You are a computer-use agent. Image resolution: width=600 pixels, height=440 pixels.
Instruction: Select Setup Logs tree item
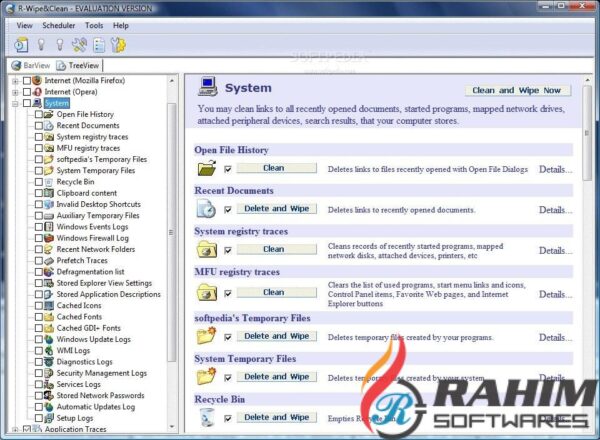[x=75, y=418]
